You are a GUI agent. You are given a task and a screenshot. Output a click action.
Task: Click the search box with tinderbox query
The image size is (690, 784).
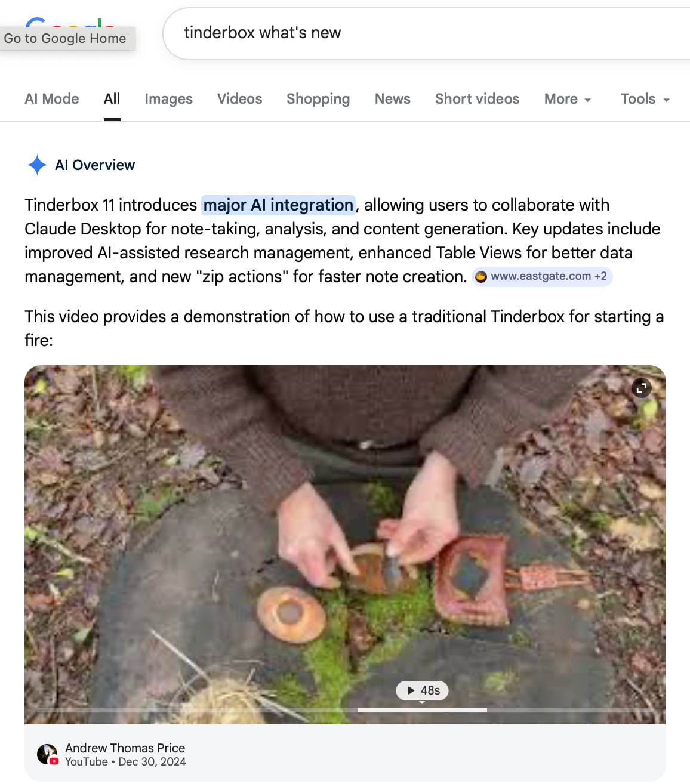coord(418,33)
